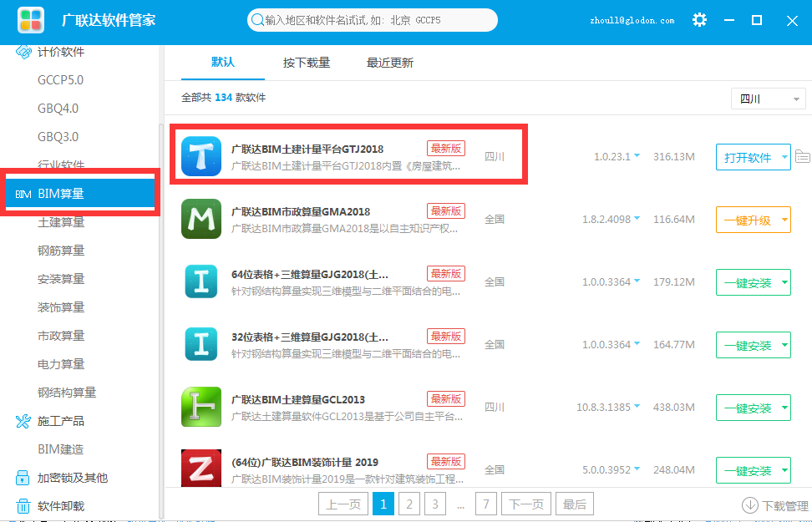Image resolution: width=812 pixels, height=522 pixels.
Task: Click 最后 pagination button
Action: (574, 504)
